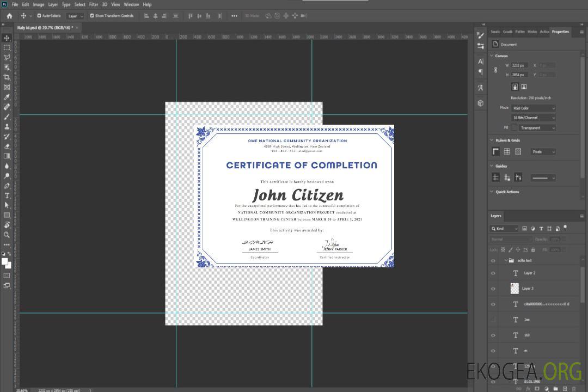The height and width of the screenshot is (392, 588).
Task: Collapse the Canvas section
Action: point(492,56)
